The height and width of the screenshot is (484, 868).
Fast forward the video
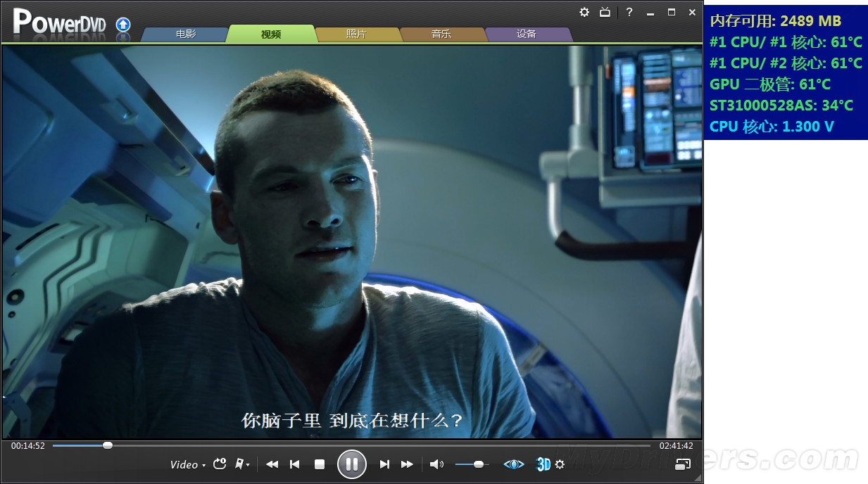(407, 464)
